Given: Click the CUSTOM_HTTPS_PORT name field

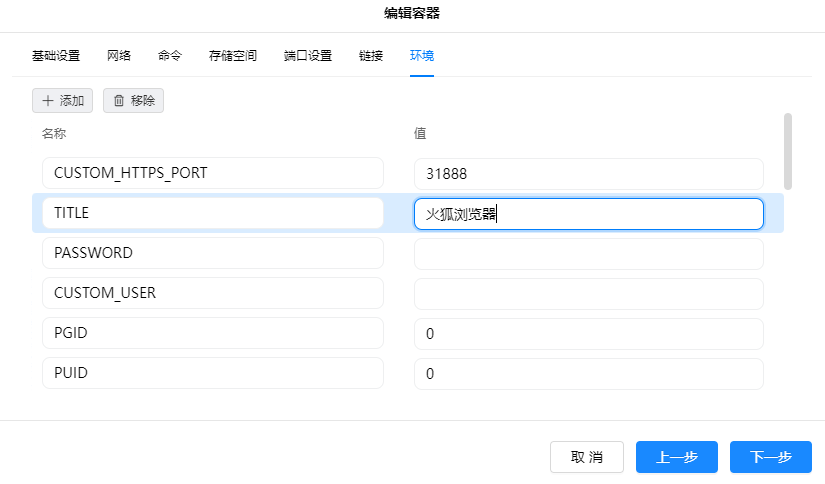Looking at the screenshot, I should (213, 173).
